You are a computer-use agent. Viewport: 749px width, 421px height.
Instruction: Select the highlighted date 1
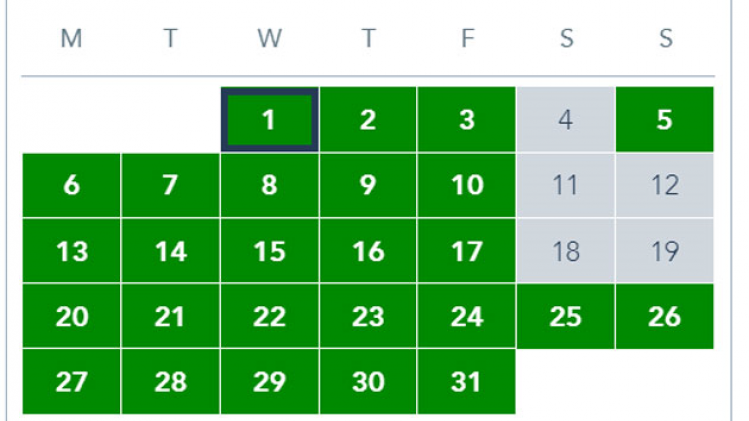coord(269,120)
